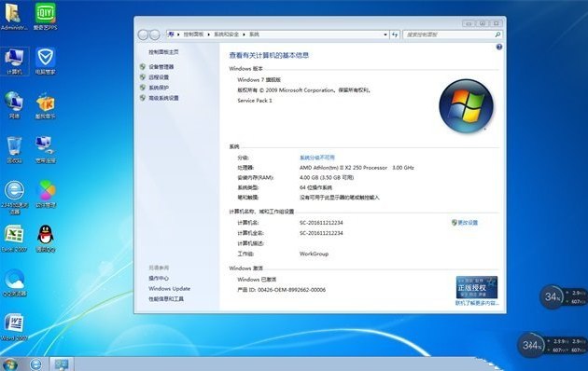The image size is (588, 371).
Task: Click the 控制面板 breadcrumb segment
Action: [x=193, y=34]
